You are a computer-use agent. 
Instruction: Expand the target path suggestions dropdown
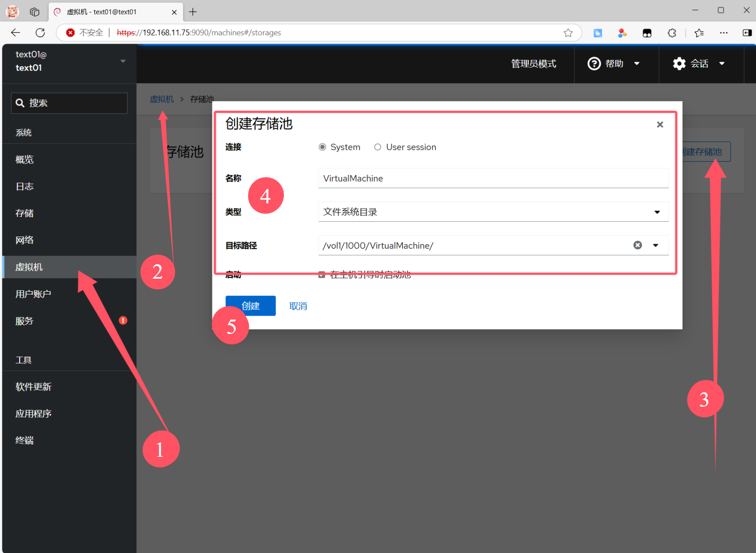[655, 245]
